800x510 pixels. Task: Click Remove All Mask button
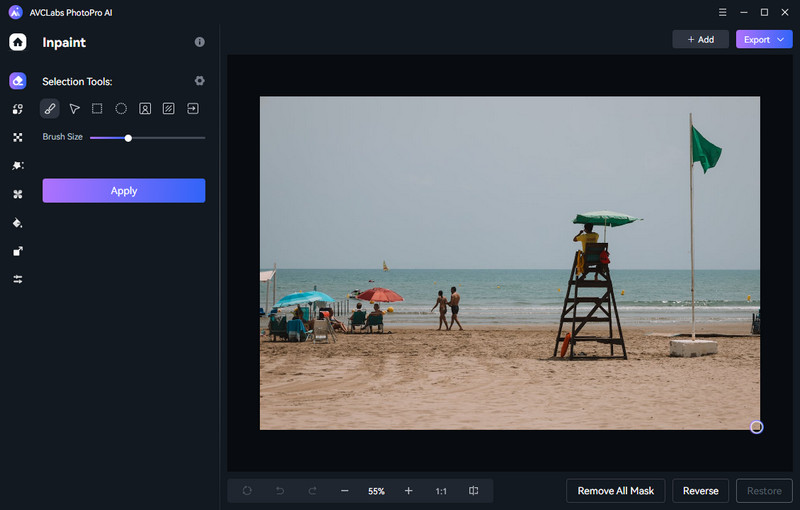(616, 491)
